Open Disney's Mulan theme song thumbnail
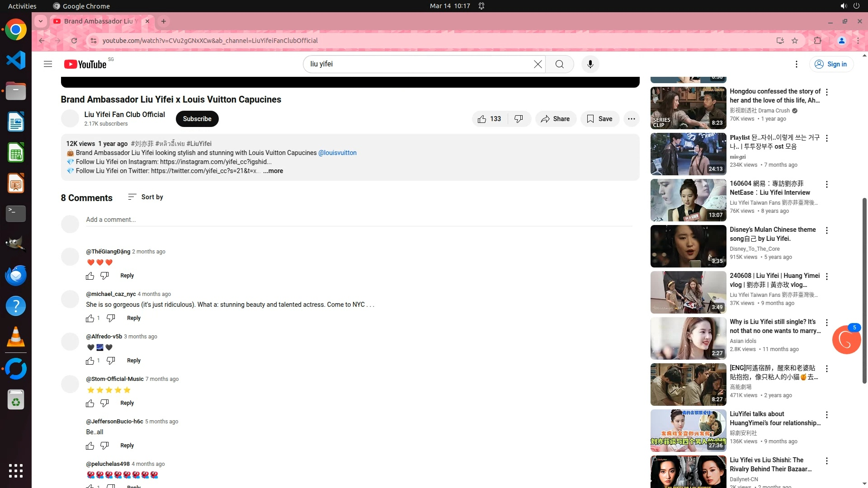 688,246
